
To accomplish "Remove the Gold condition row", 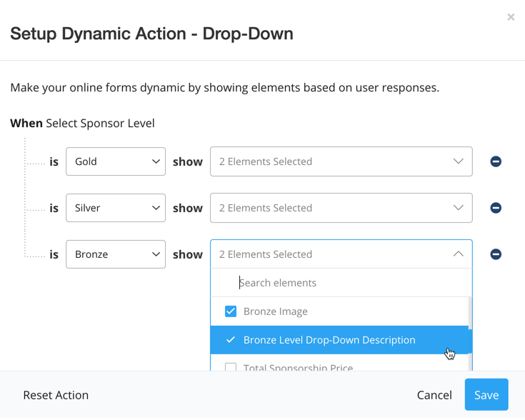I will tap(496, 161).
